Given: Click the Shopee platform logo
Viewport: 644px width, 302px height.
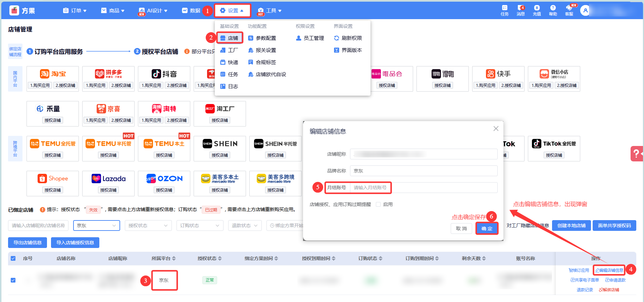Looking at the screenshot, I should [53, 179].
